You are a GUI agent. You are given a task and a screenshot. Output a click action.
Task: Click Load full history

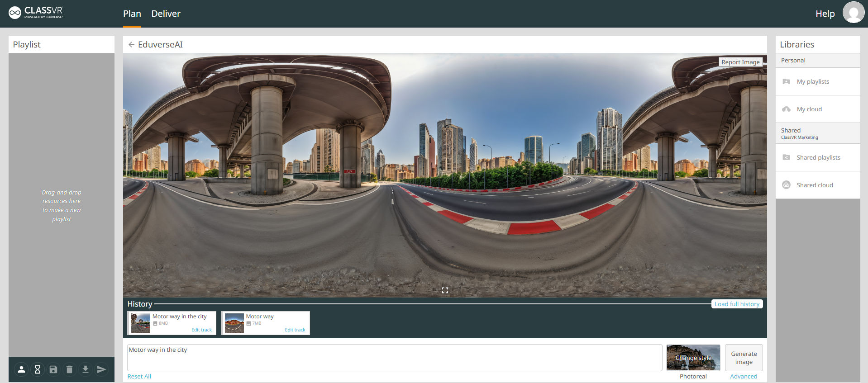pyautogui.click(x=737, y=304)
